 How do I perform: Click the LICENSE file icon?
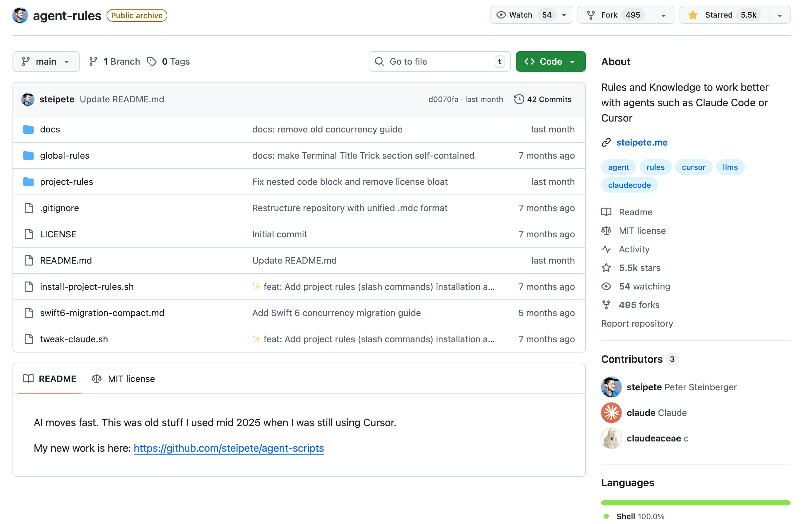[28, 234]
